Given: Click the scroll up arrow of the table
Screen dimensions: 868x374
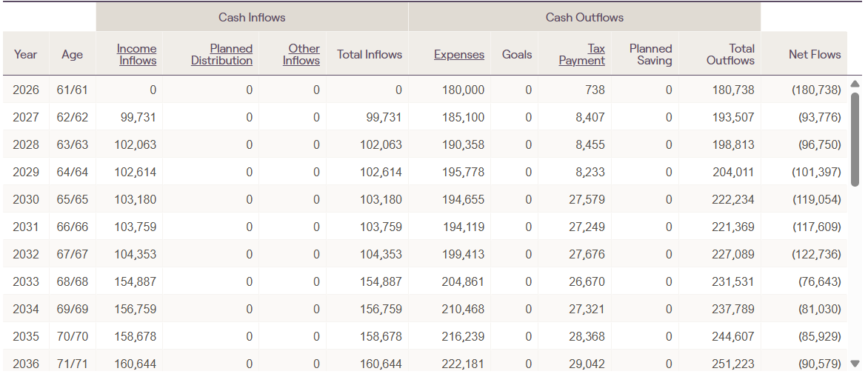Looking at the screenshot, I should tap(855, 83).
